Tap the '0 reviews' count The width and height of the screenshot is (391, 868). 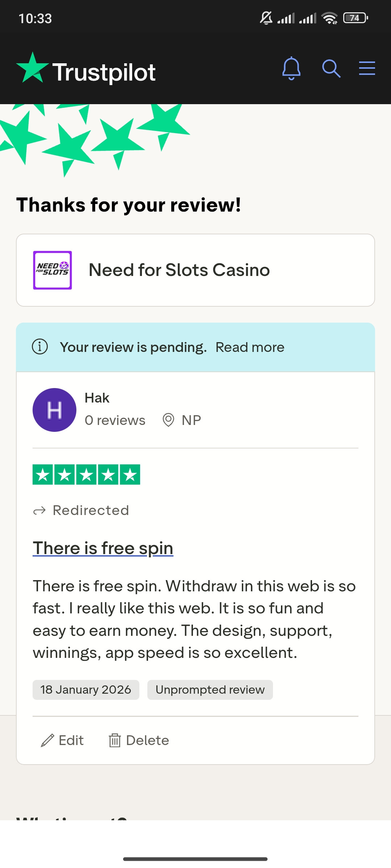pos(115,420)
